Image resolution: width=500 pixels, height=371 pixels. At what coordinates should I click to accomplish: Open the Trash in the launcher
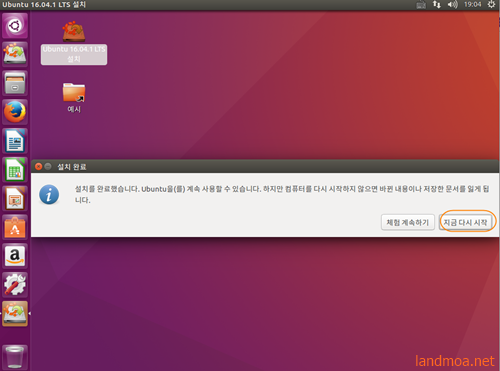pyautogui.click(x=15, y=357)
